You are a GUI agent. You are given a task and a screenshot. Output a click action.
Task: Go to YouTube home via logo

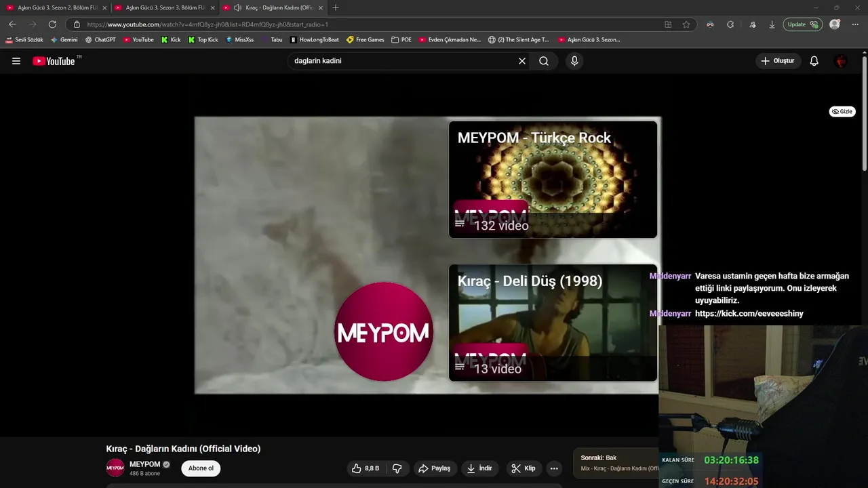[x=54, y=61]
